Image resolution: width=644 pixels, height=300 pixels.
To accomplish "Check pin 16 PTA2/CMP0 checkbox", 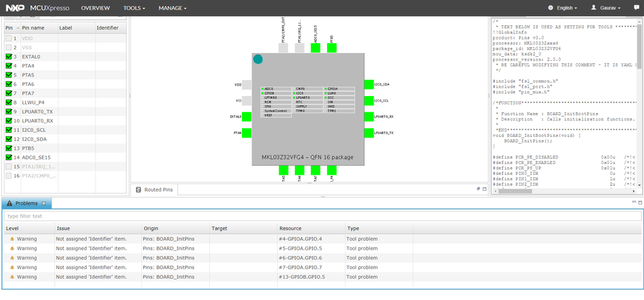I will click(x=8, y=175).
